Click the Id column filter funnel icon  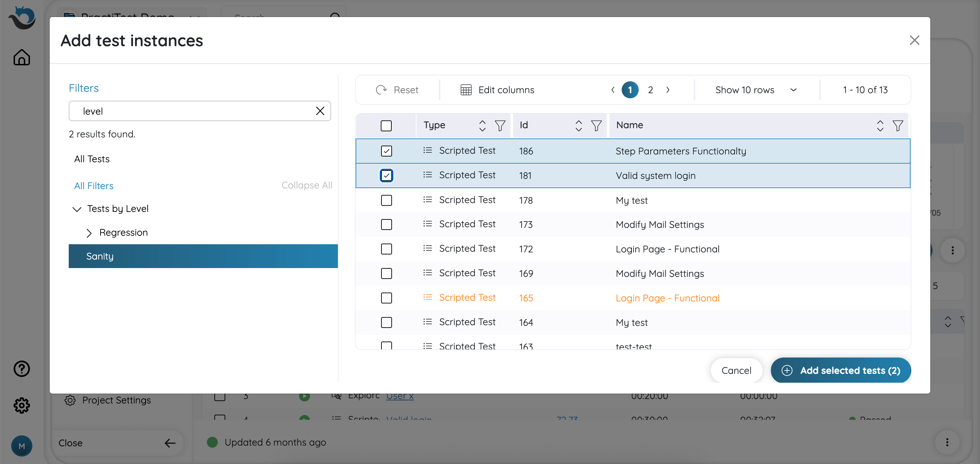pyautogui.click(x=596, y=126)
